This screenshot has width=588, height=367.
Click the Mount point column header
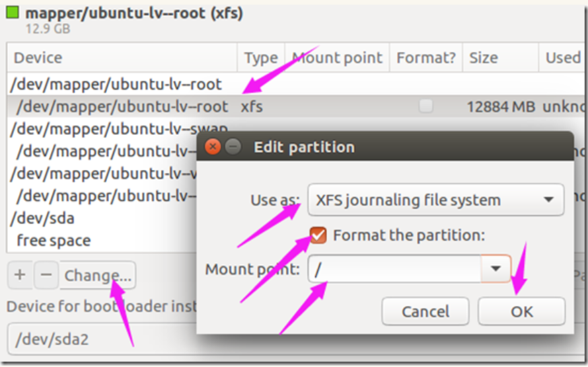[x=337, y=58]
